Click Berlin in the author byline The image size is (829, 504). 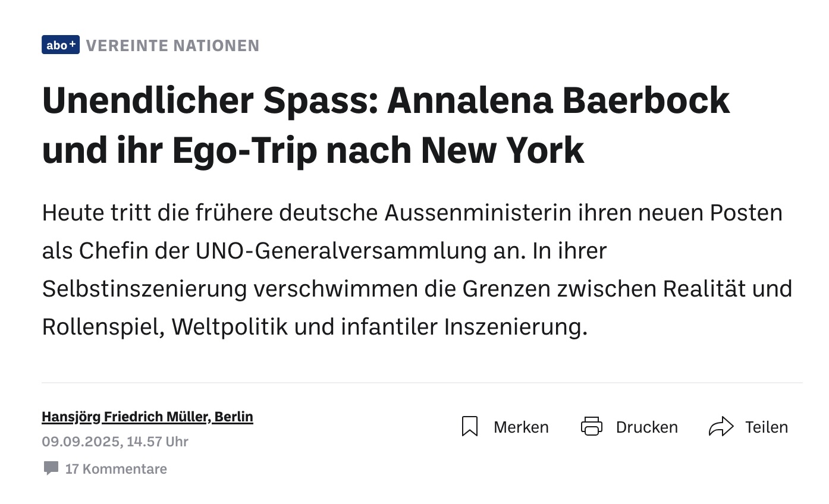tap(234, 417)
